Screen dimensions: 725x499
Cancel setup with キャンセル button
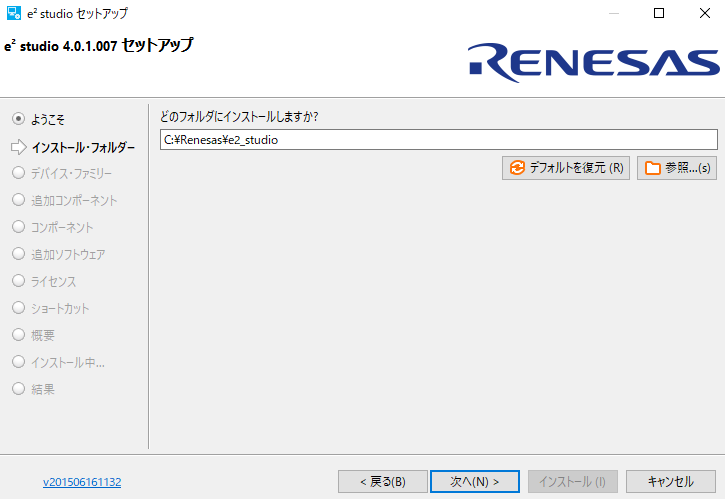671,482
